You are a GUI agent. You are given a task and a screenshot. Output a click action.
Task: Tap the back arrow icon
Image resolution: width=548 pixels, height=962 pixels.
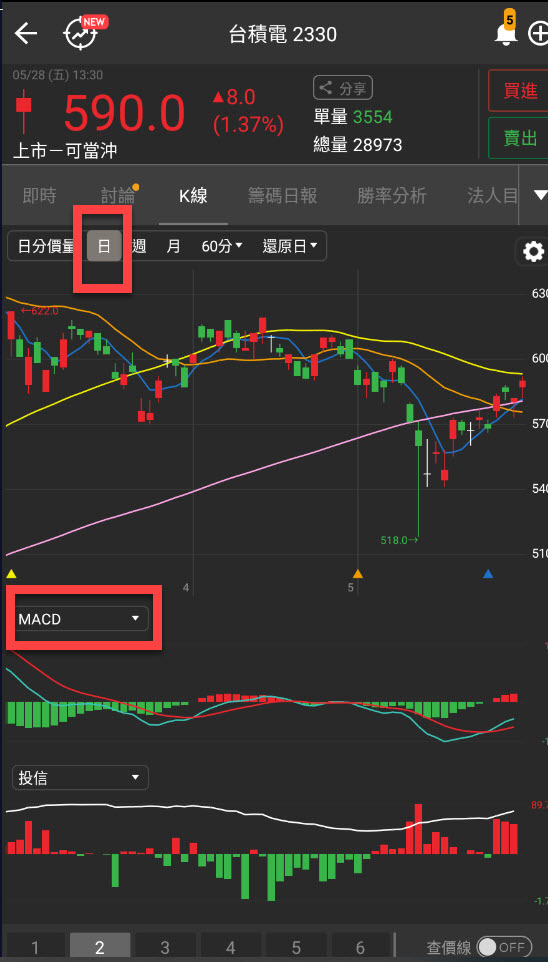tap(26, 34)
